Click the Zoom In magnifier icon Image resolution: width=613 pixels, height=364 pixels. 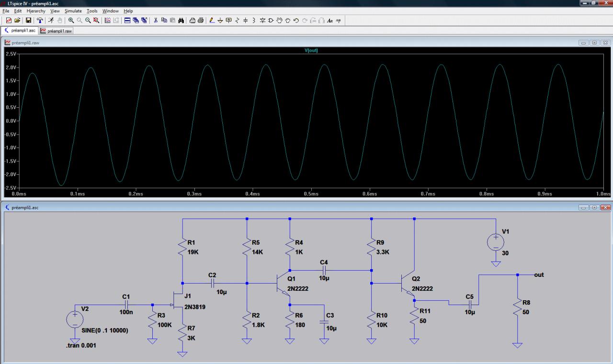click(x=71, y=20)
